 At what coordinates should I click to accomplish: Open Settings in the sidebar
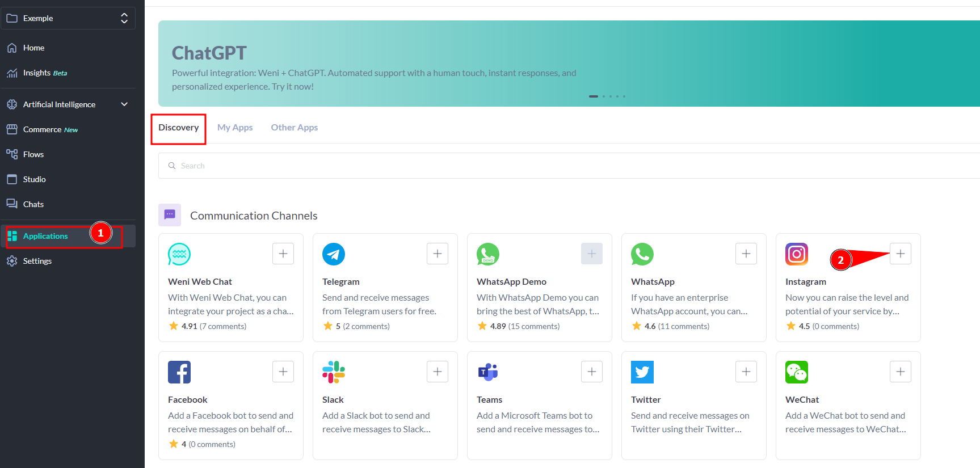pos(37,261)
